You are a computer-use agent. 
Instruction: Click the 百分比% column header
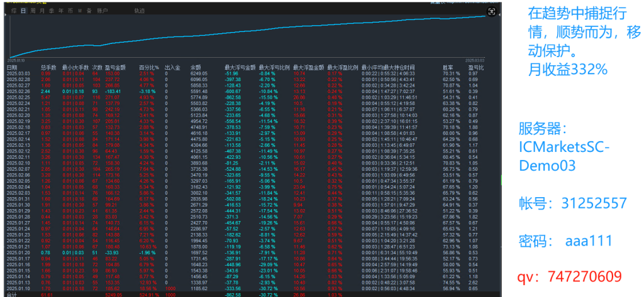click(x=148, y=67)
